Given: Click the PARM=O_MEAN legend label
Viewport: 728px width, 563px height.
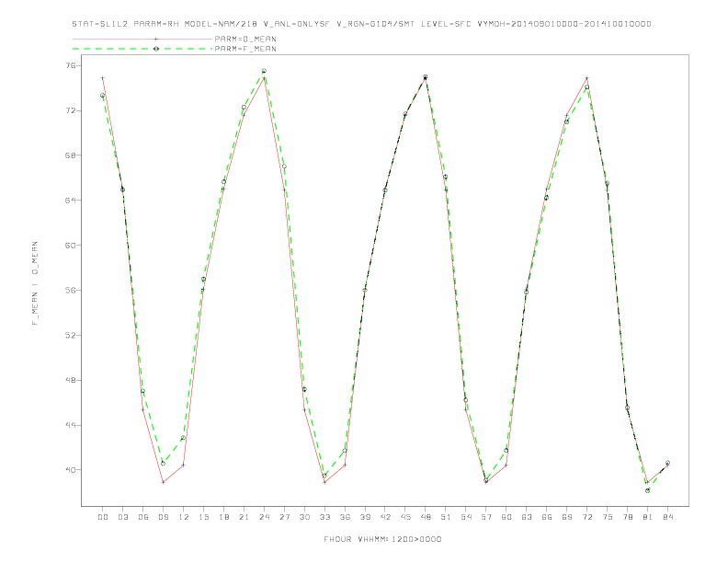Looking at the screenshot, I should click(x=245, y=39).
